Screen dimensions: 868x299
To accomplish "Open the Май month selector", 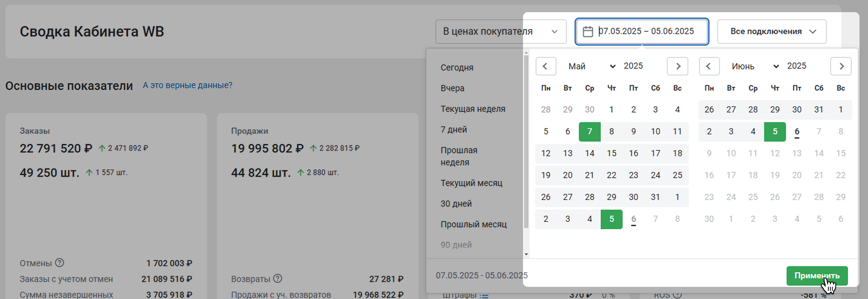I will [592, 66].
